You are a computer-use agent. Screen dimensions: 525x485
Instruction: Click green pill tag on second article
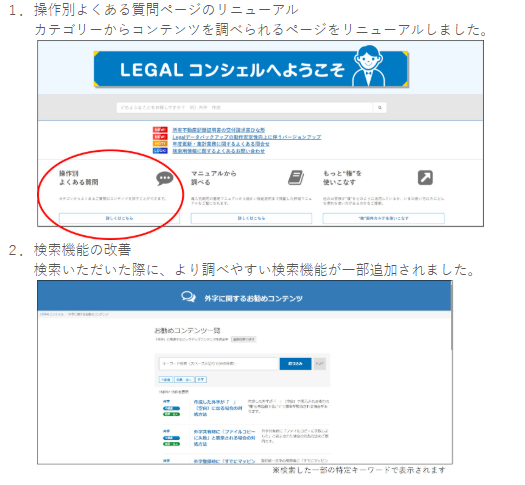(171, 444)
